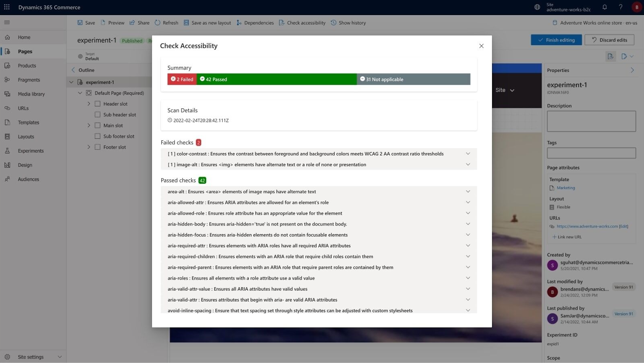Viewport: 644px width, 363px height.
Task: Click the Show history toolbar icon
Action: tap(334, 23)
